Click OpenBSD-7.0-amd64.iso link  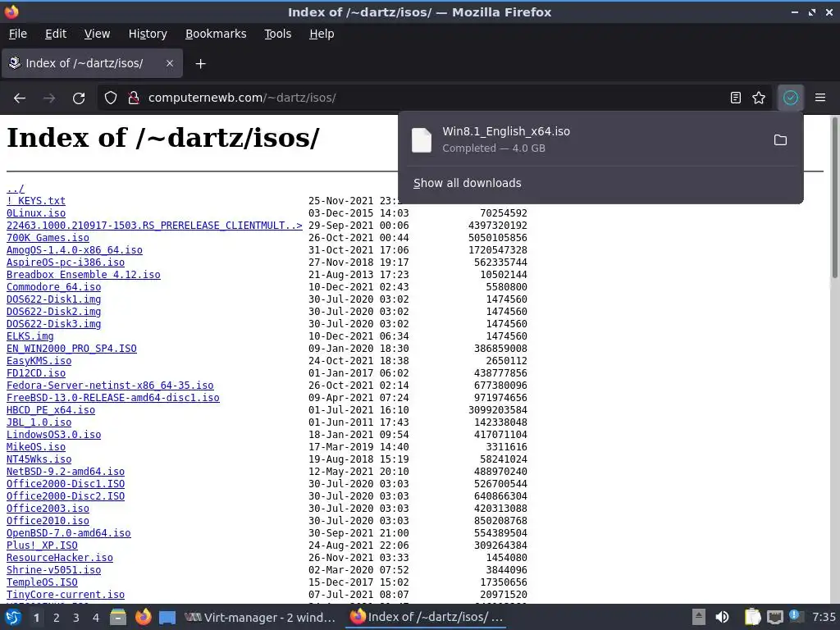tap(69, 533)
